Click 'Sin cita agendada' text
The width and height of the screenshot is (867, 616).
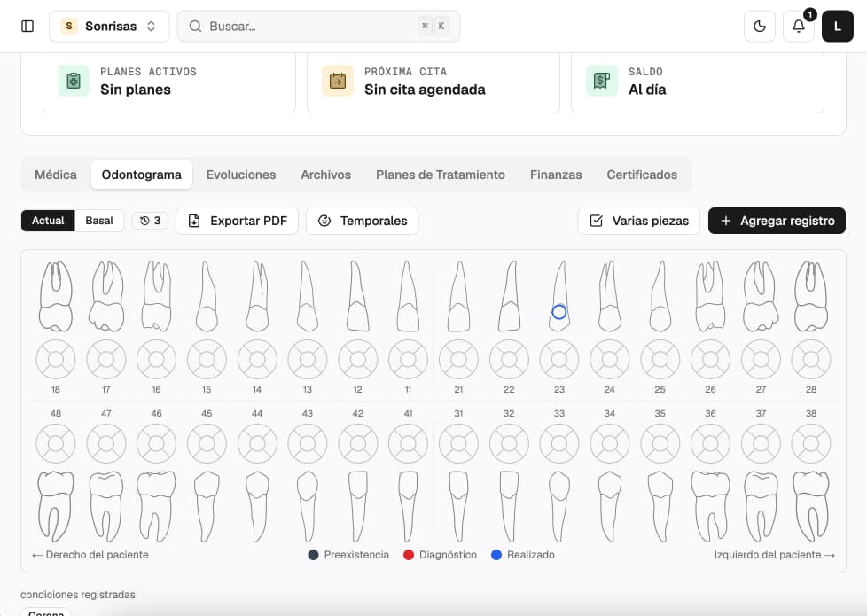[x=425, y=90]
